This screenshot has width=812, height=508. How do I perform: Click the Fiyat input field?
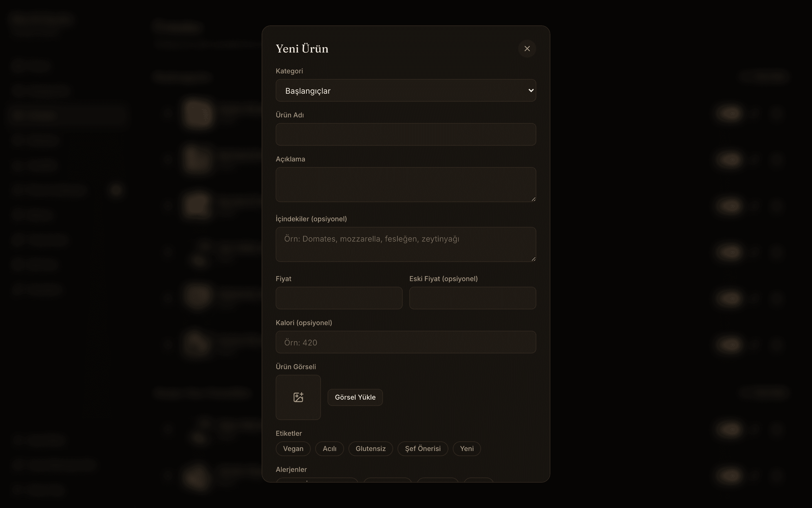pos(339,298)
